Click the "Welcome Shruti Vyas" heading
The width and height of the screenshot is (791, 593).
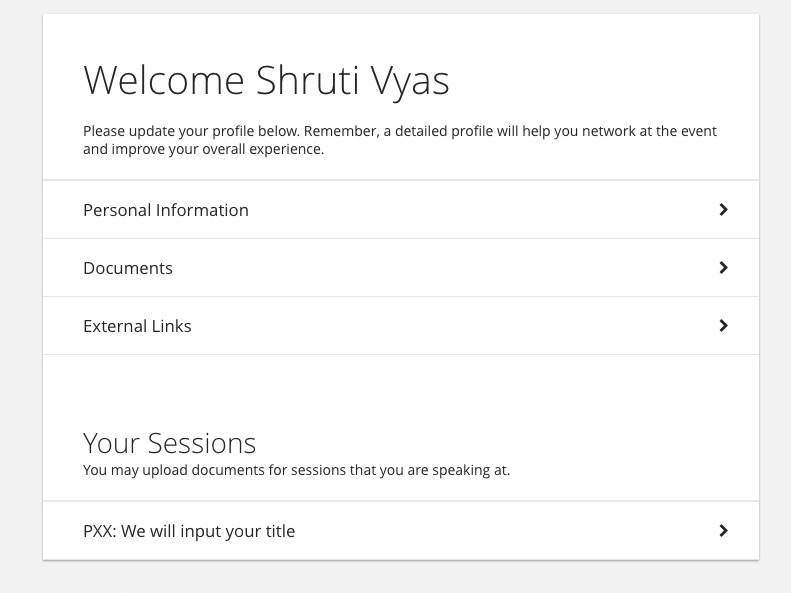coord(266,80)
